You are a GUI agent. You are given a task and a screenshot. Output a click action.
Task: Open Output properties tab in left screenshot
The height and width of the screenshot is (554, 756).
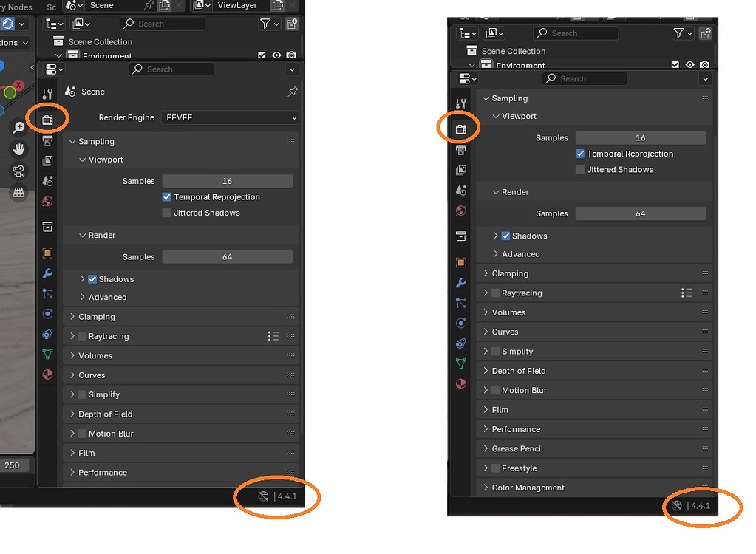tap(47, 140)
